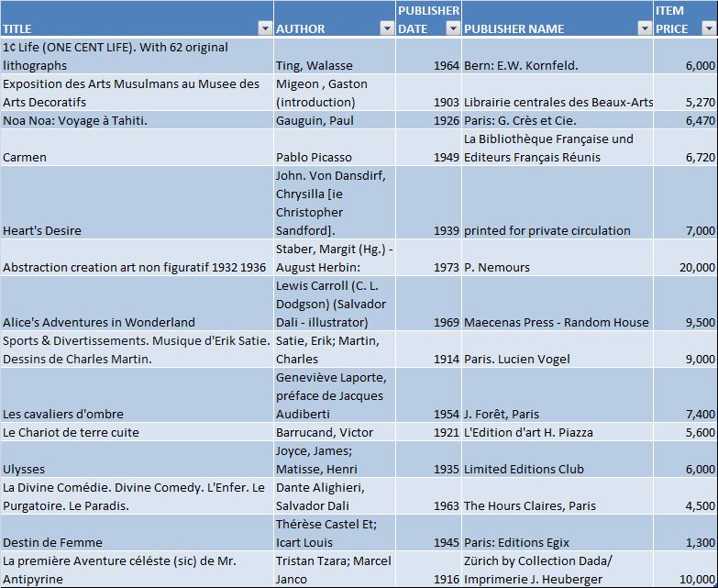Select the 'Paris: Editions Egix' cell
Image resolution: width=718 pixels, height=588 pixels.
(558, 532)
